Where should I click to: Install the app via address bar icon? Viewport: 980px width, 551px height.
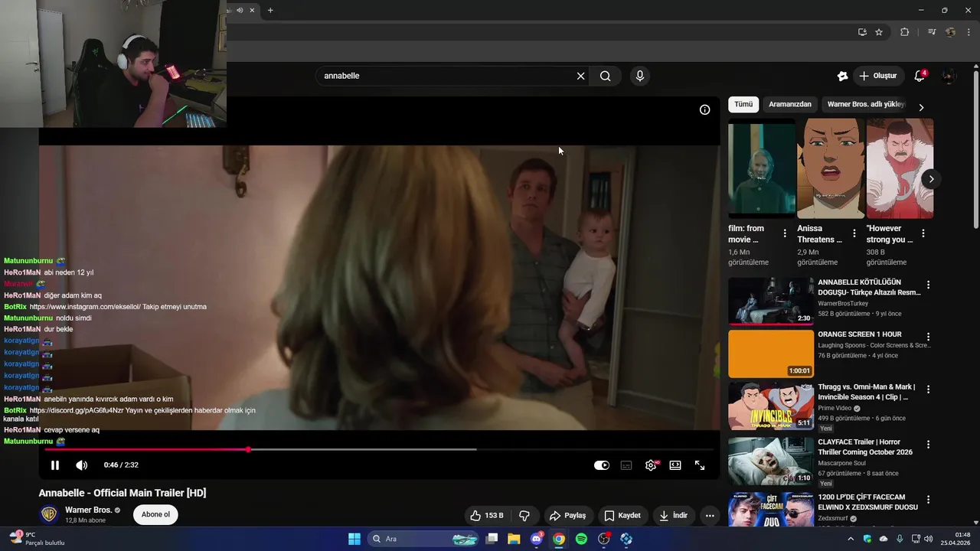(x=862, y=32)
